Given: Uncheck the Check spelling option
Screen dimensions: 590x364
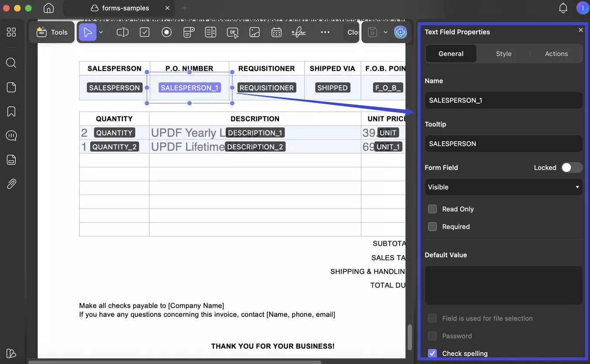Looking at the screenshot, I should click(432, 353).
